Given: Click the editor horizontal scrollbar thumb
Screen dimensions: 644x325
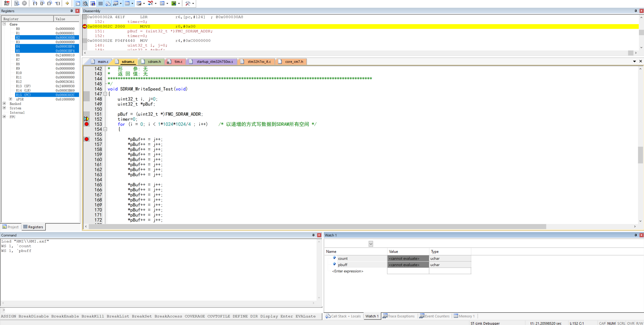Looking at the screenshot, I should [317, 226].
